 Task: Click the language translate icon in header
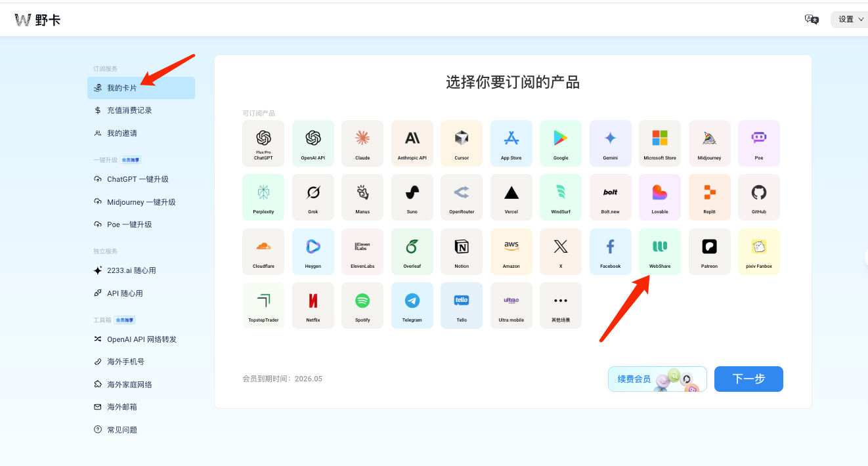click(x=812, y=19)
